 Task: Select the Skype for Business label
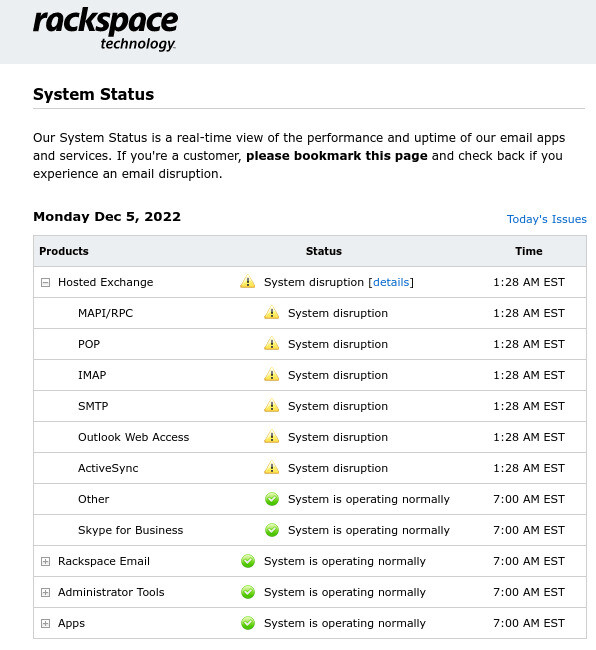click(130, 530)
